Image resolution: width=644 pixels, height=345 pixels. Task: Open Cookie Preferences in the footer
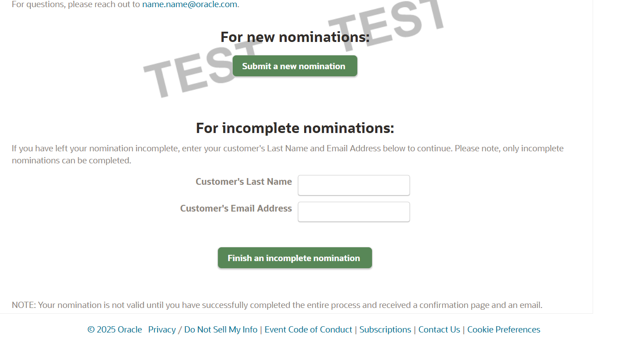coord(503,330)
